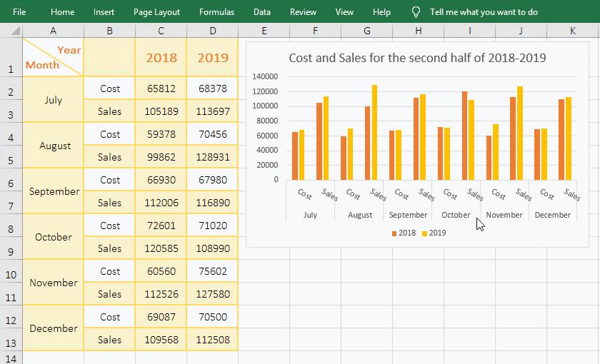
Task: Open the File menu
Action: coord(19,12)
